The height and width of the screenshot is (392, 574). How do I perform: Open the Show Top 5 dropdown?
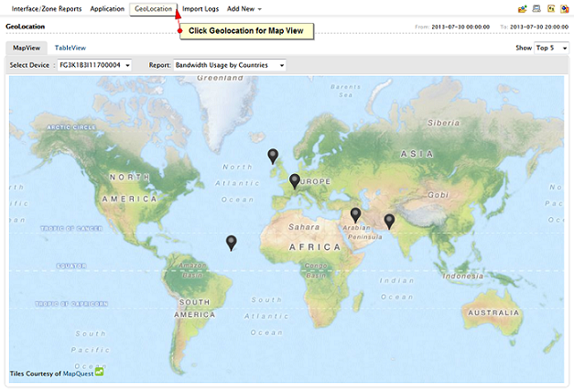tap(551, 48)
